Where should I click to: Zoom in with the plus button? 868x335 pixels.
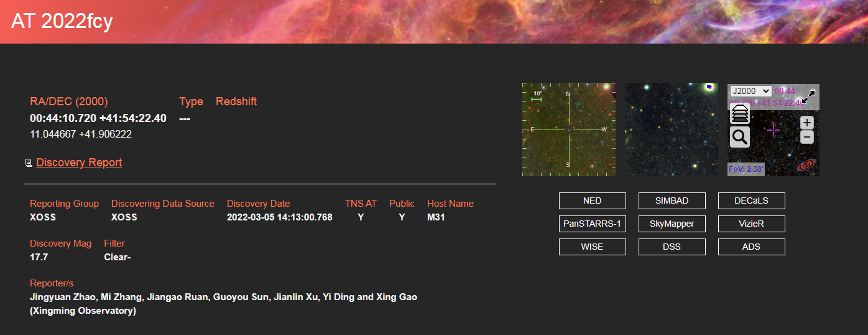click(806, 123)
